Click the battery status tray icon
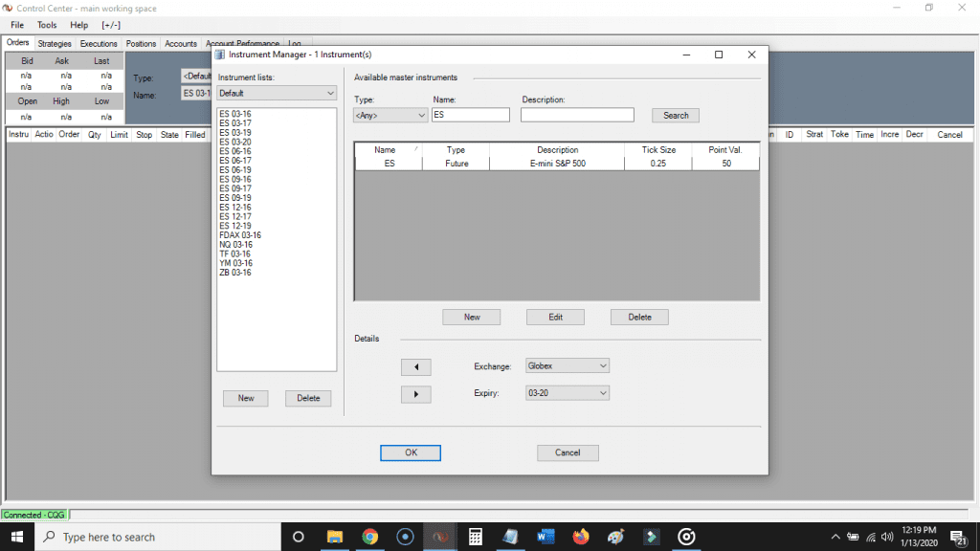Screen dimensions: 980x551 (853, 537)
